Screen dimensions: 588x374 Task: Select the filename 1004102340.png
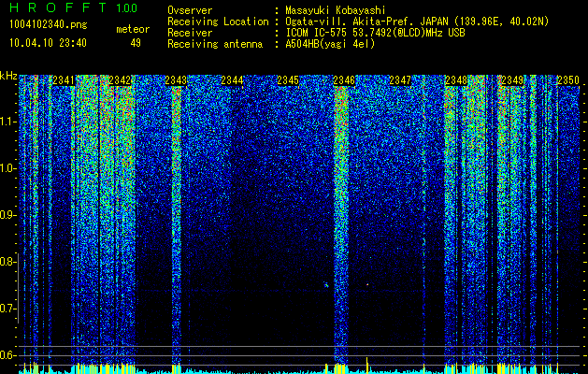(x=49, y=25)
